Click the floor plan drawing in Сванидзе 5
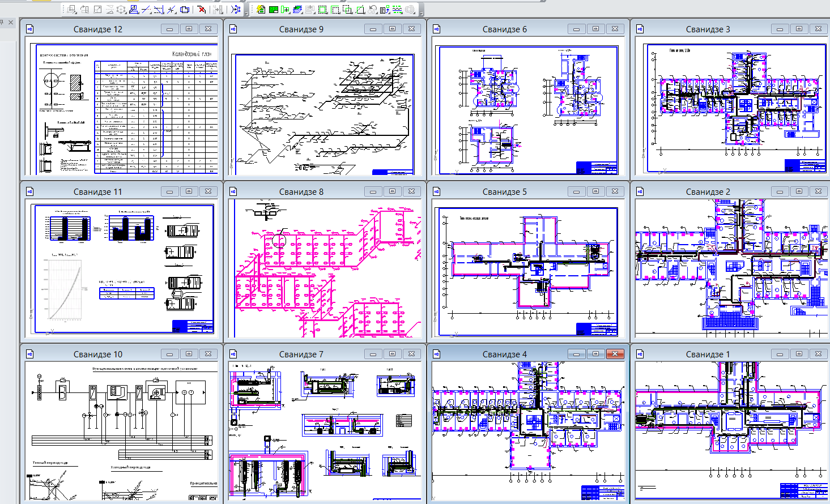 (528, 269)
